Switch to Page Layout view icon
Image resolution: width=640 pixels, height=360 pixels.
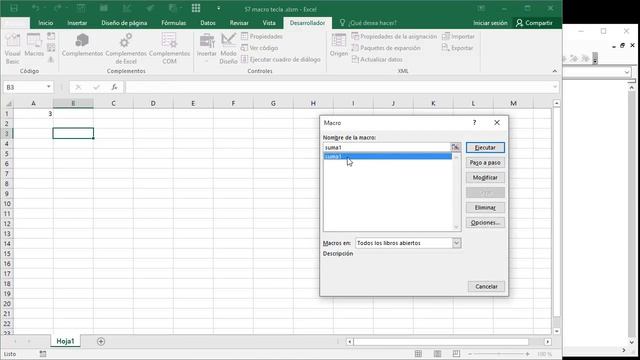[x=437, y=354]
